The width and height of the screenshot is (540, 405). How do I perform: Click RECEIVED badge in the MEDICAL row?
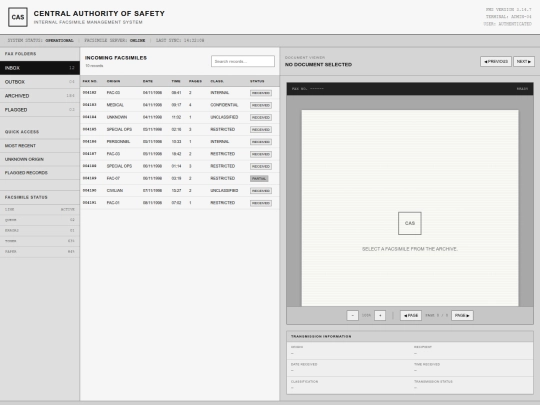pos(261,105)
